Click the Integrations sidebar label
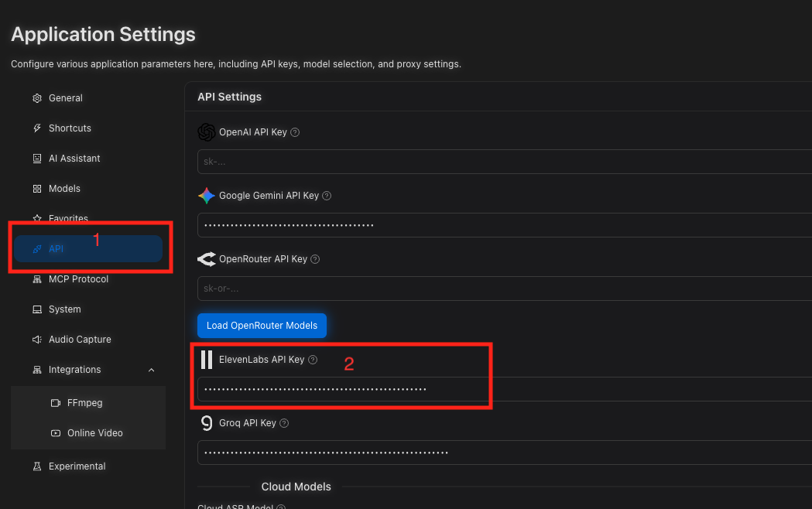Screen dimensions: 812x509 [74, 370]
